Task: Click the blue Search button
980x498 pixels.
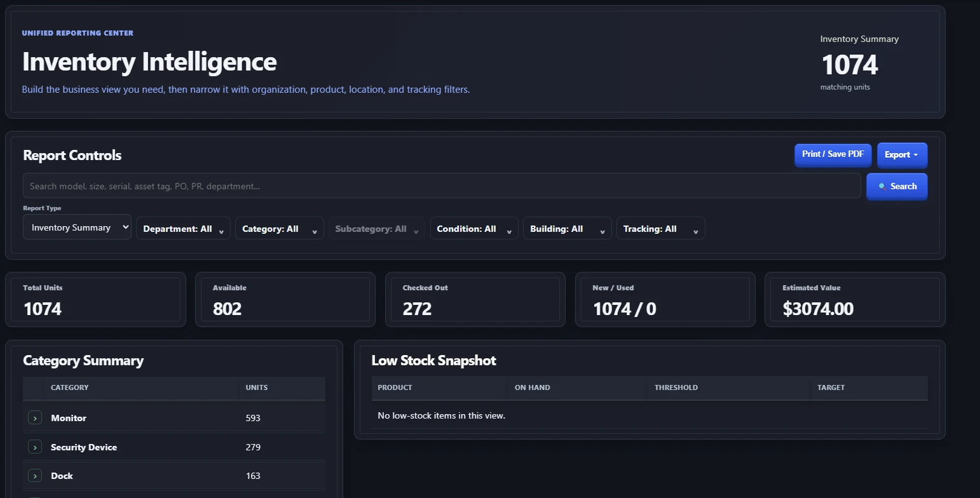Action: (897, 187)
